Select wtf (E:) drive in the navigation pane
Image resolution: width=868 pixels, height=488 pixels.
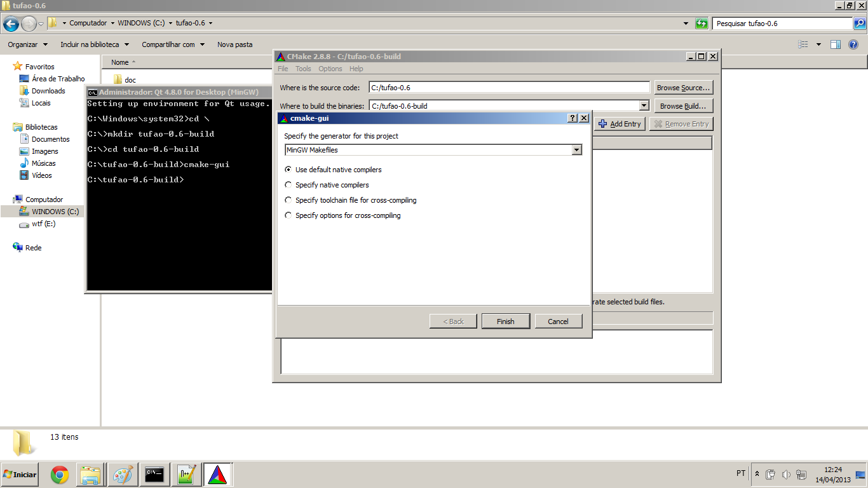tap(44, 224)
